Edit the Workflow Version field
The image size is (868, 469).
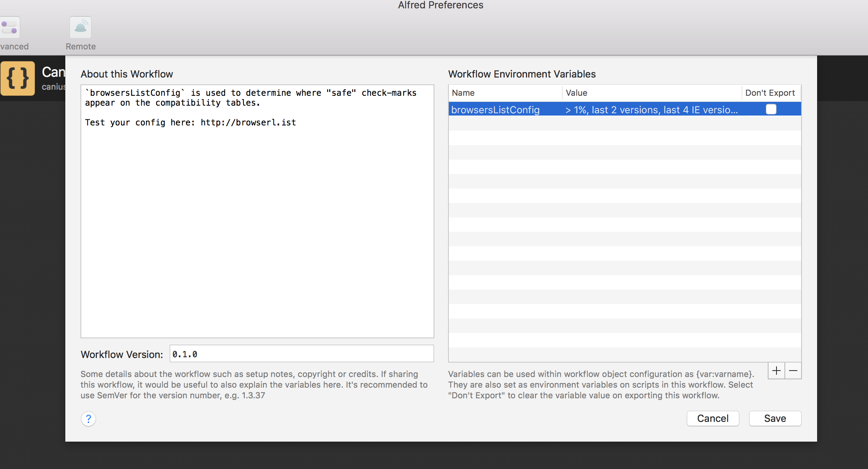pyautogui.click(x=301, y=354)
